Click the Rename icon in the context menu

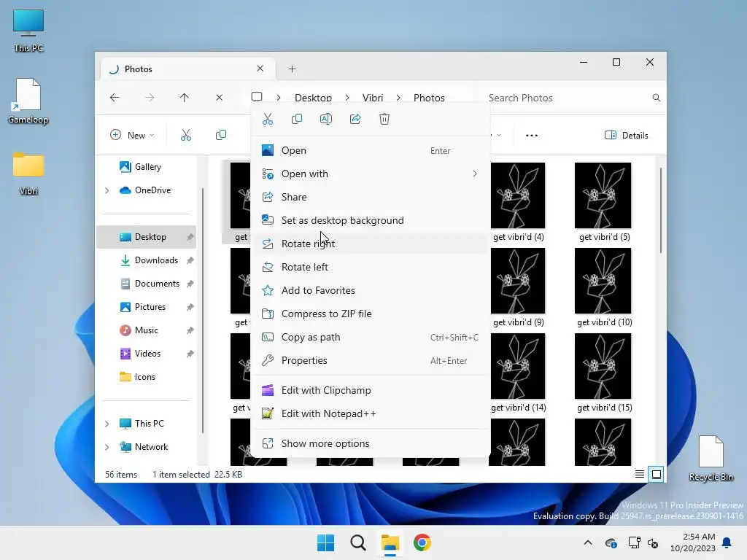pyautogui.click(x=326, y=119)
